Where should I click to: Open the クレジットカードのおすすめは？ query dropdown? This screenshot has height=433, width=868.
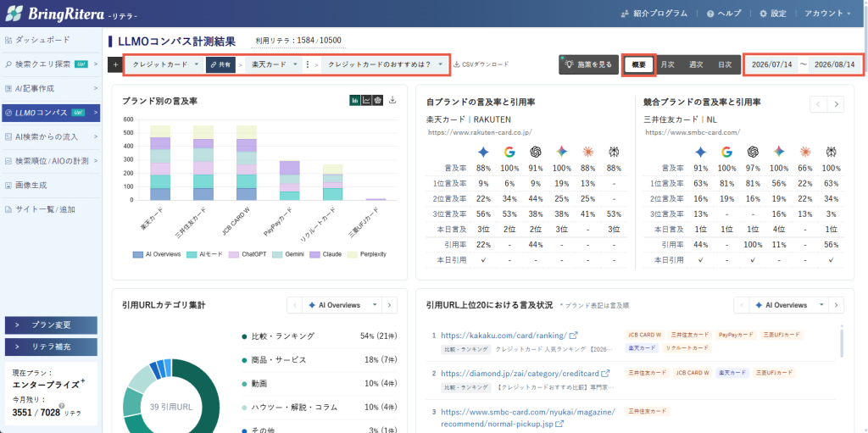[x=385, y=64]
